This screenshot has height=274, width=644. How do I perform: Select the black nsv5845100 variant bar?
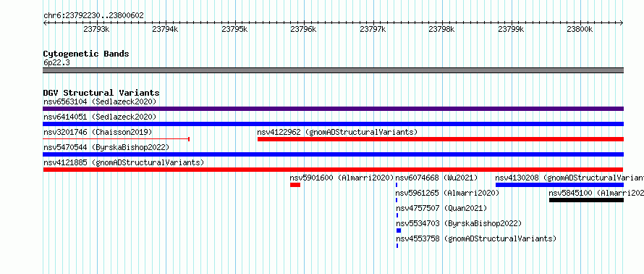click(587, 200)
